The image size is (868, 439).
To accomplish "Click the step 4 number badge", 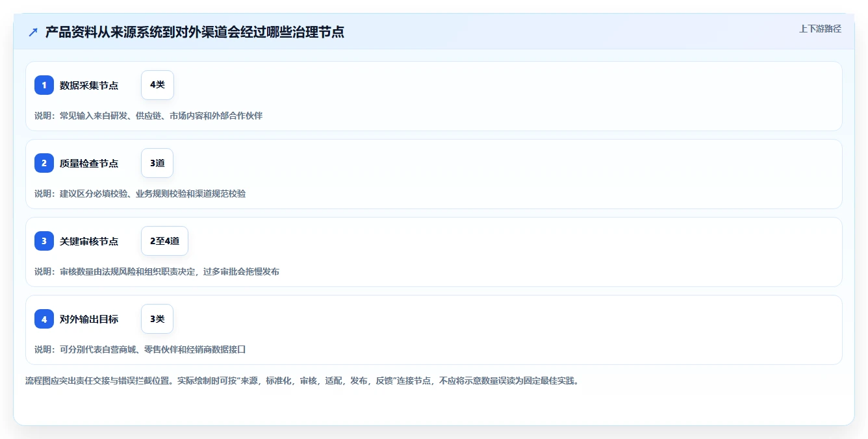I will point(44,319).
